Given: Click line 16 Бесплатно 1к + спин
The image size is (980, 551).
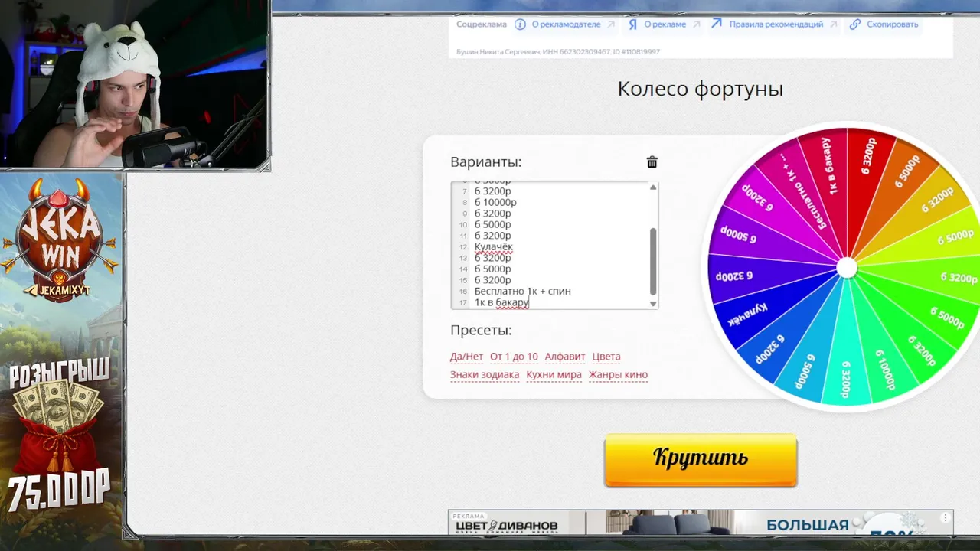Looking at the screenshot, I should click(522, 291).
